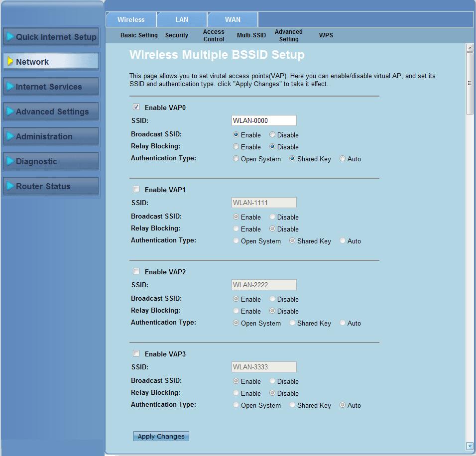This screenshot has height=456, width=476.
Task: Open the Quick Internet Setup sidebar menu
Action: [51, 37]
